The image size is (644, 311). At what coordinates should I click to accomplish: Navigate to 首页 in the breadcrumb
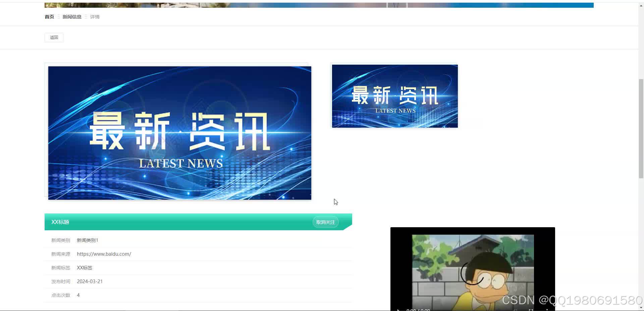click(49, 16)
